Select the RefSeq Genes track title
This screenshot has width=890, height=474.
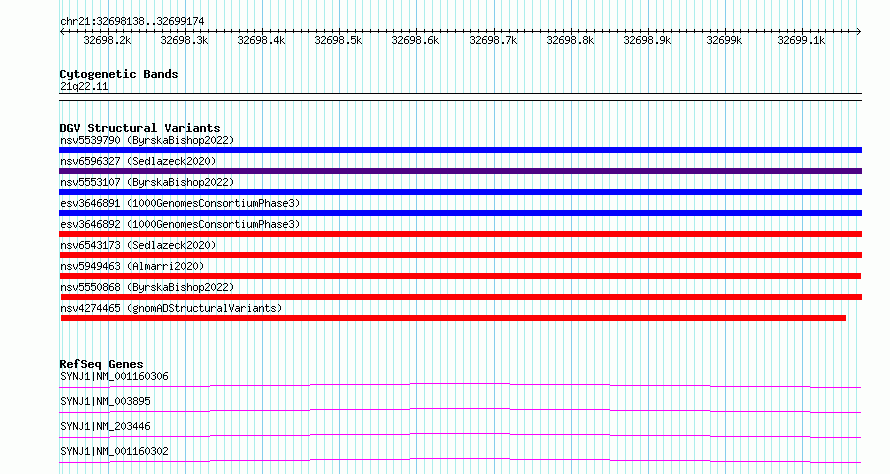102,364
